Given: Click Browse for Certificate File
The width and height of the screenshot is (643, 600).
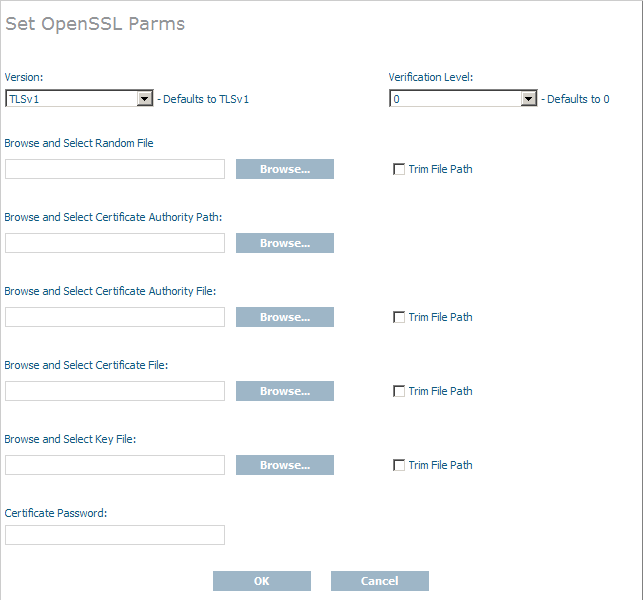Looking at the screenshot, I should (x=285, y=391).
